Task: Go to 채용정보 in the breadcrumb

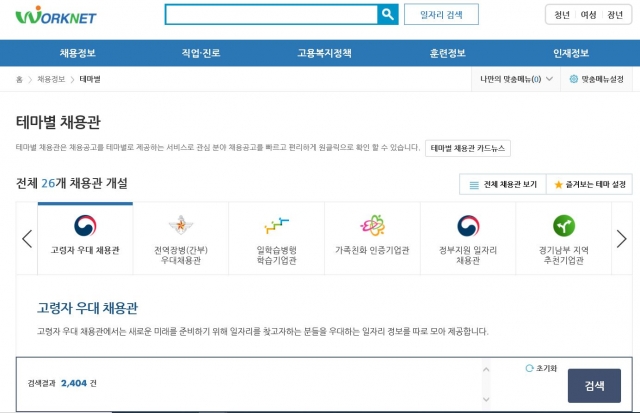Action: coord(51,79)
